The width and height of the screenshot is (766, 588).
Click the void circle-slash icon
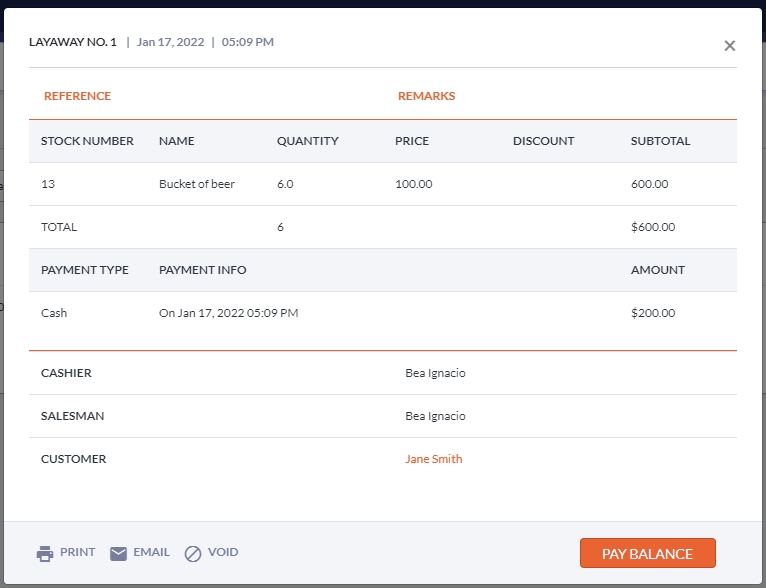pos(193,553)
